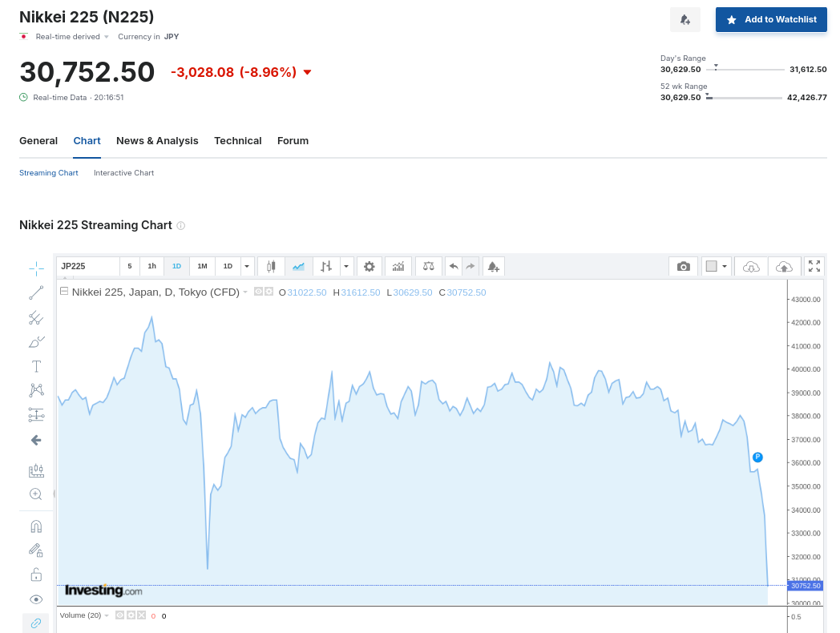
Task: Click Day's Range slider bar
Action: (745, 70)
